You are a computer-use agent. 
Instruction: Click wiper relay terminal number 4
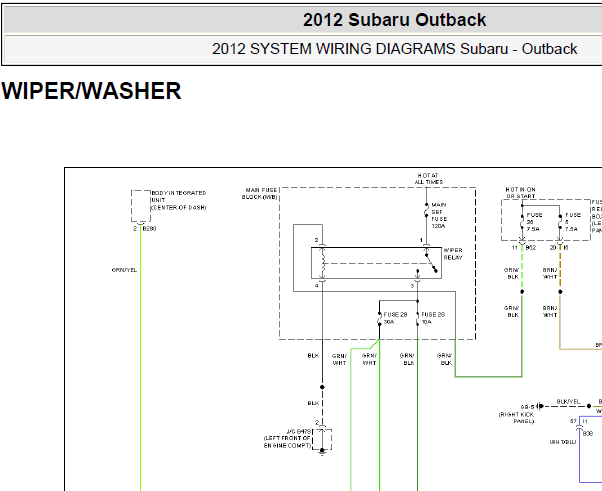[317, 286]
